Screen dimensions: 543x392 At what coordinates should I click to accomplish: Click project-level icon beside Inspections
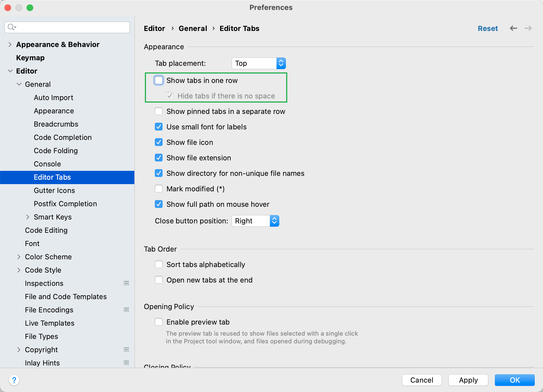click(126, 283)
